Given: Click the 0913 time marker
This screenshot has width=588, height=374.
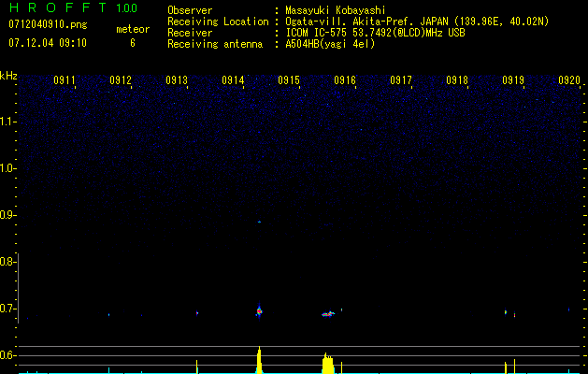Looking at the screenshot, I should (x=177, y=80).
